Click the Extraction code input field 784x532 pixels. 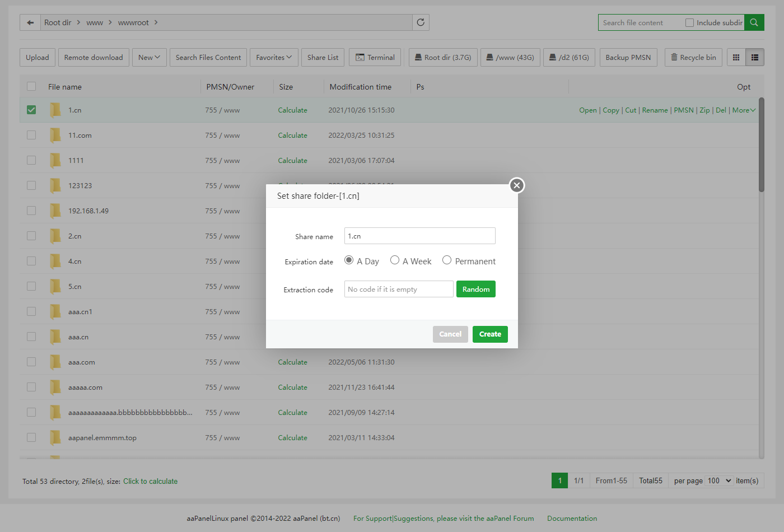tap(398, 289)
